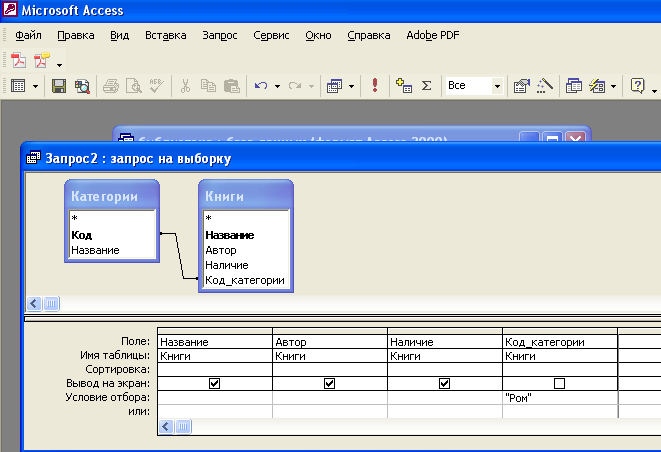Click the View datasheet toolbar icon
The width and height of the screenshot is (661, 452).
(x=18, y=86)
